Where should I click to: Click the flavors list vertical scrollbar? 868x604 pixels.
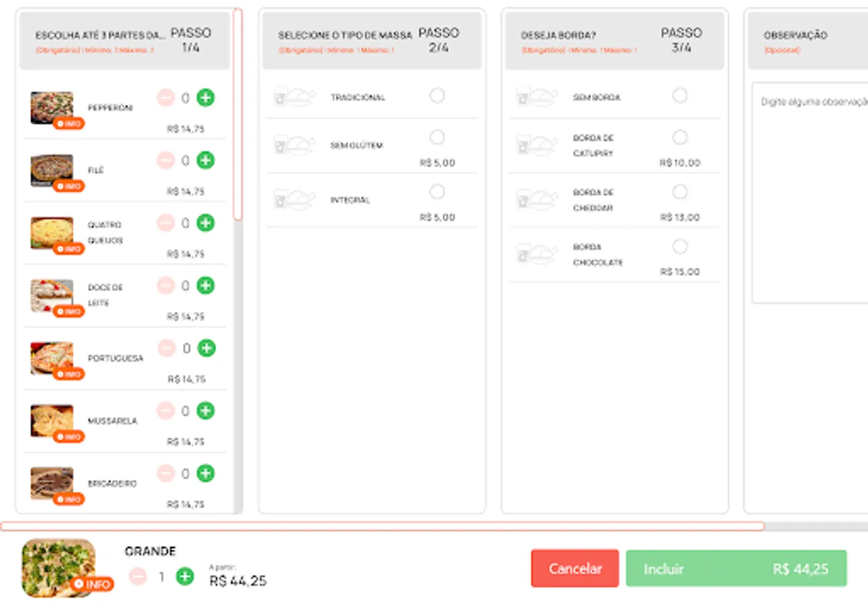pos(237,114)
